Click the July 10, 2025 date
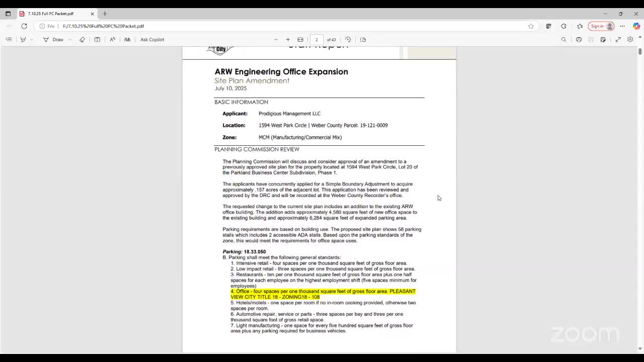Screen dimensions: 644x362 [x=230, y=88]
